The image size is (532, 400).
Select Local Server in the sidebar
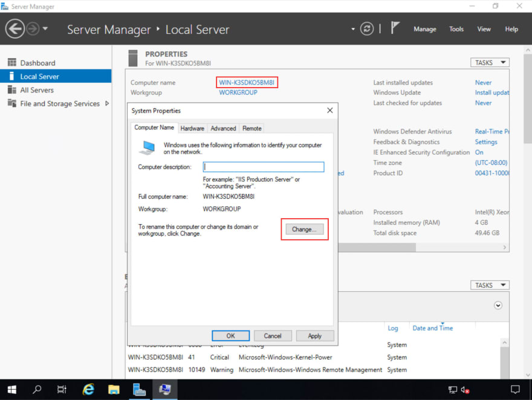(x=56, y=77)
